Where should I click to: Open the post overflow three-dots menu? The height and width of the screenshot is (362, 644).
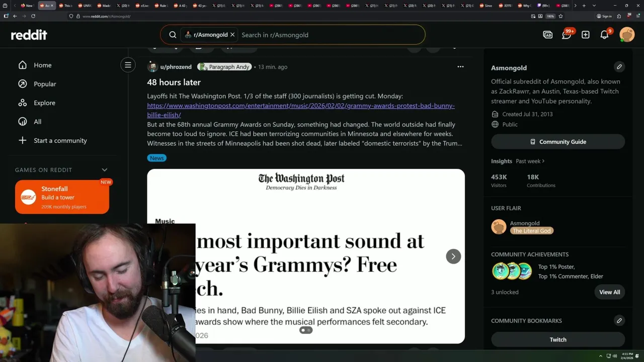460,66
